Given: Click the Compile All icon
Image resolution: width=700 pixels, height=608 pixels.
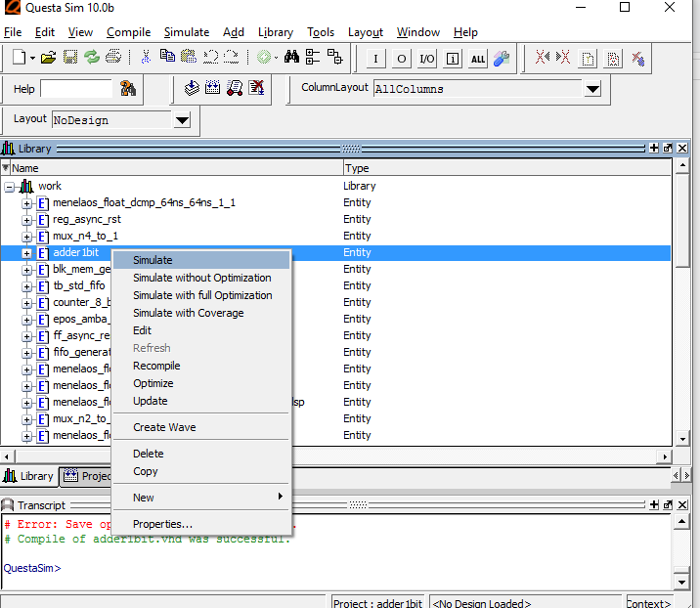Looking at the screenshot, I should pos(212,88).
